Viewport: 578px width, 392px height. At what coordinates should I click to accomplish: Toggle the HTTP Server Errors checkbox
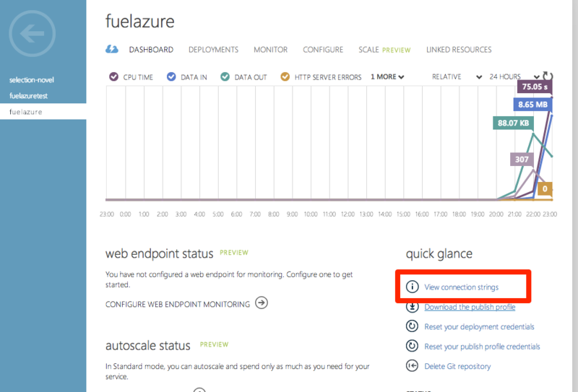click(285, 77)
